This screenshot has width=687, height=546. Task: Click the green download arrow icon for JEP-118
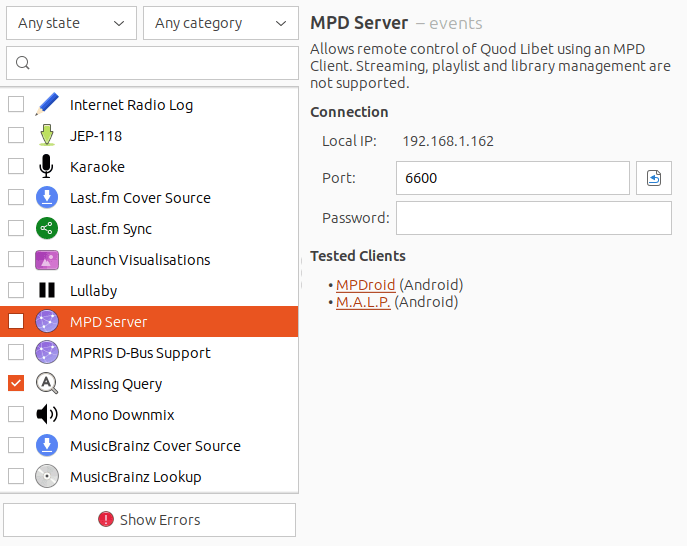click(47, 135)
